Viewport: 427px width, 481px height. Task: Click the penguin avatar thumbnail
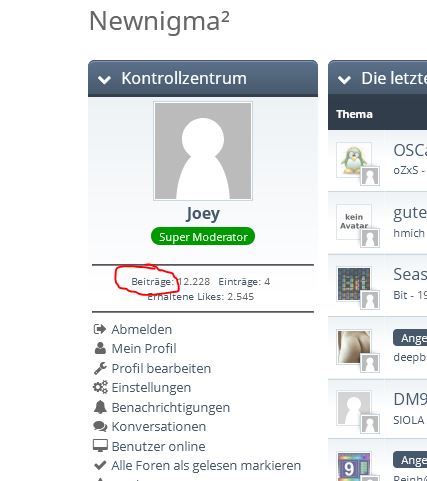(x=354, y=160)
